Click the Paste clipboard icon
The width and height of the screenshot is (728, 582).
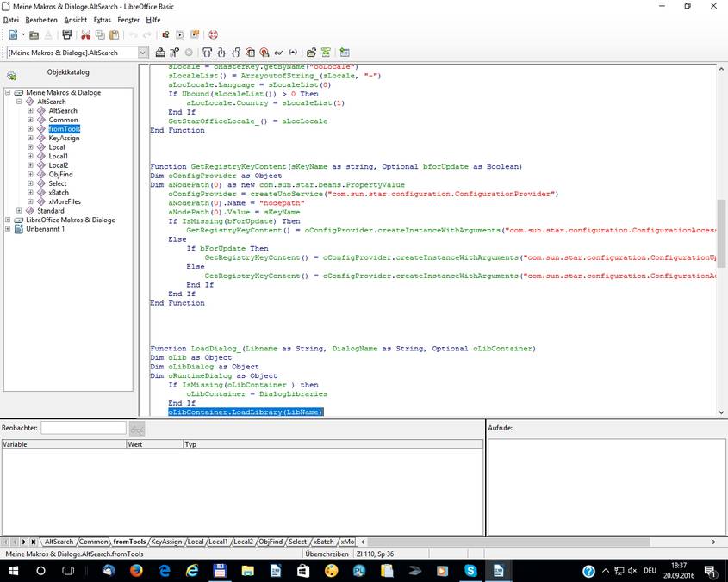[115, 34]
